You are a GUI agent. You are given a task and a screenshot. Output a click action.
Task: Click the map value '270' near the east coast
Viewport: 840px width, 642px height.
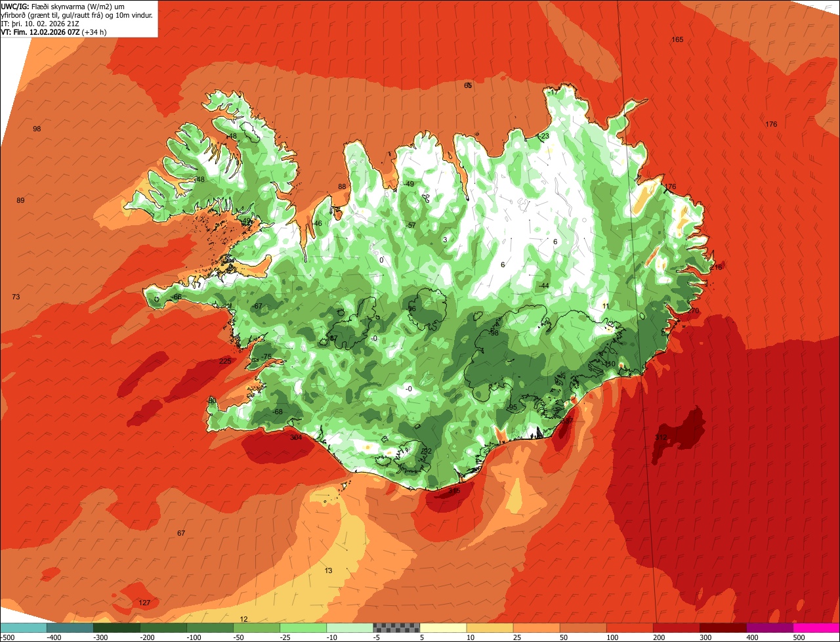click(x=693, y=310)
